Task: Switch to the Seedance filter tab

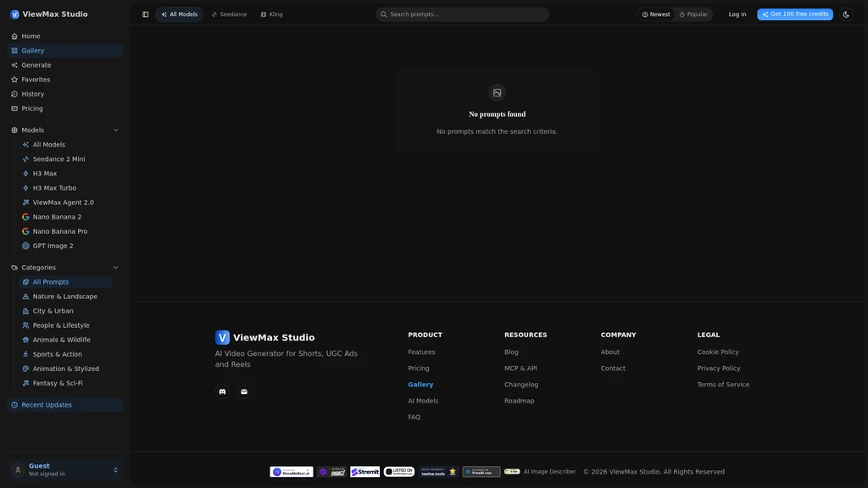Action: point(229,14)
